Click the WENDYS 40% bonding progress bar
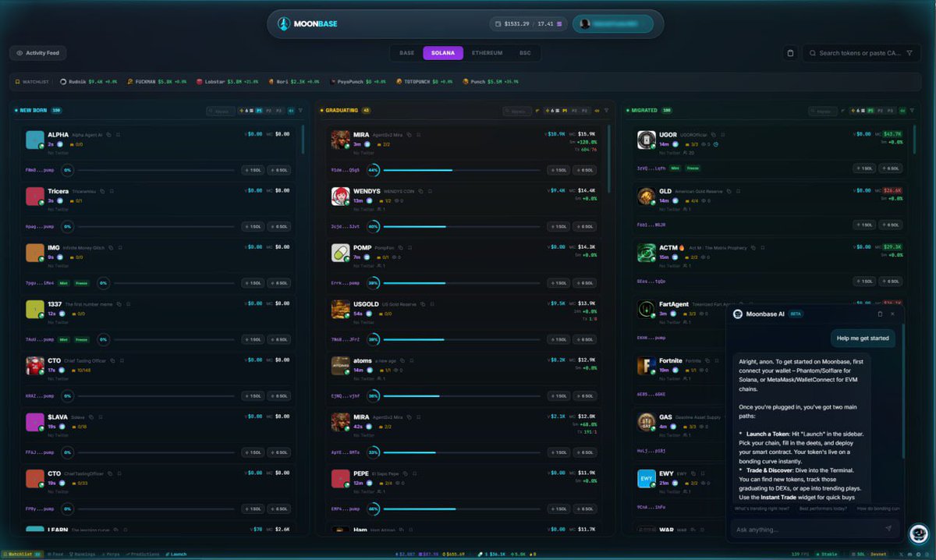Image resolution: width=936 pixels, height=560 pixels. [462, 226]
